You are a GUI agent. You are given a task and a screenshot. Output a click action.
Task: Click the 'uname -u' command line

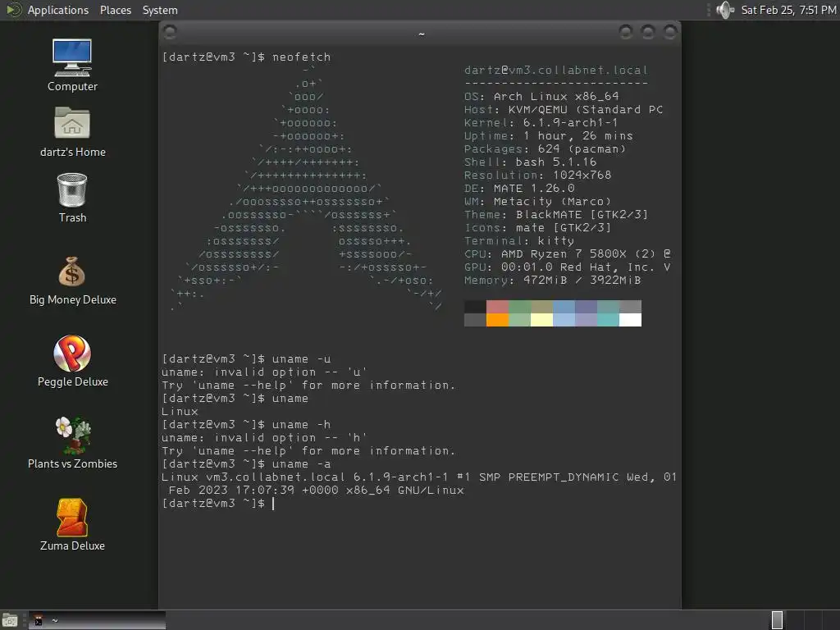(x=246, y=359)
